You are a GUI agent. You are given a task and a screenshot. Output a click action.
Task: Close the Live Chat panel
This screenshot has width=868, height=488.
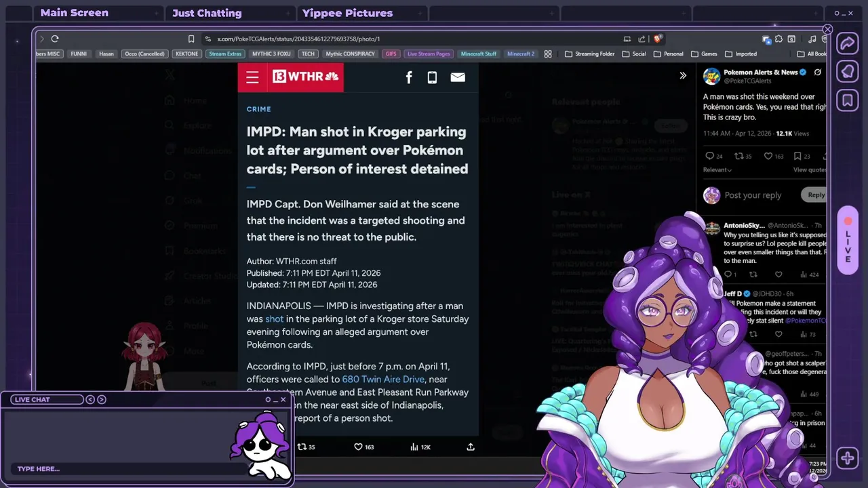283,399
